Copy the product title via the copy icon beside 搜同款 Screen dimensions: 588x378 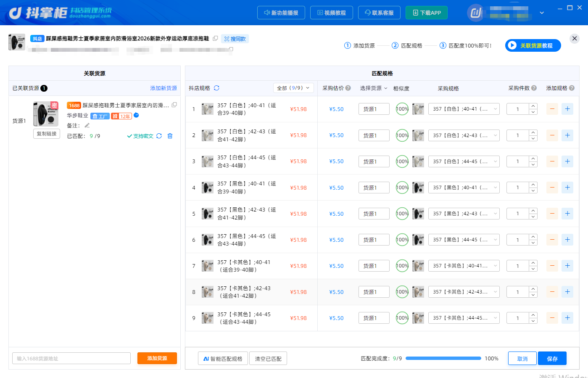(x=215, y=39)
